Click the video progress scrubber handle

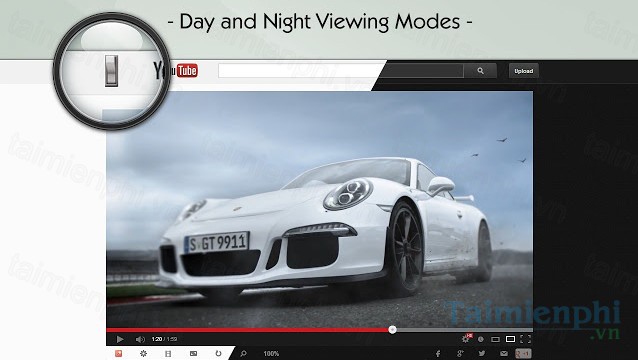coord(392,329)
